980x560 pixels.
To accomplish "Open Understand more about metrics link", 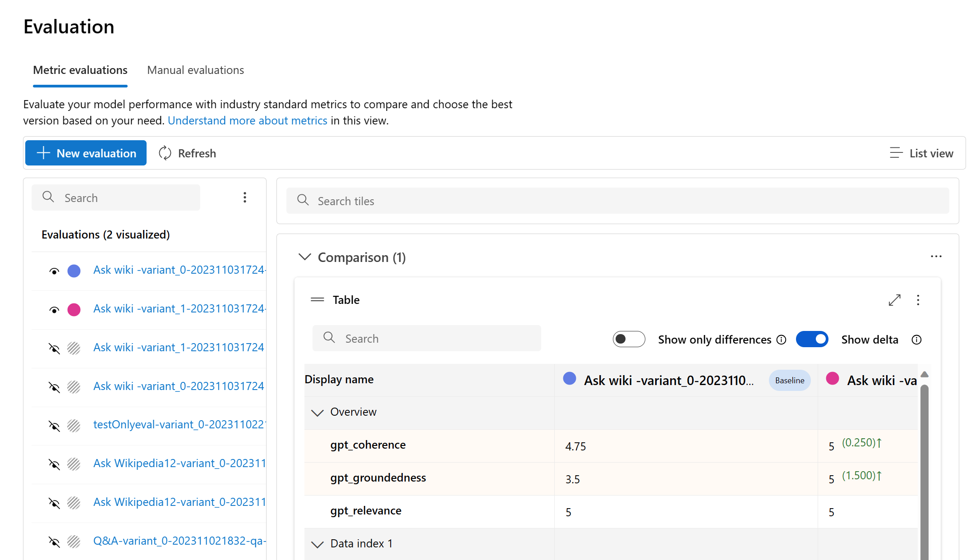I will click(x=247, y=121).
